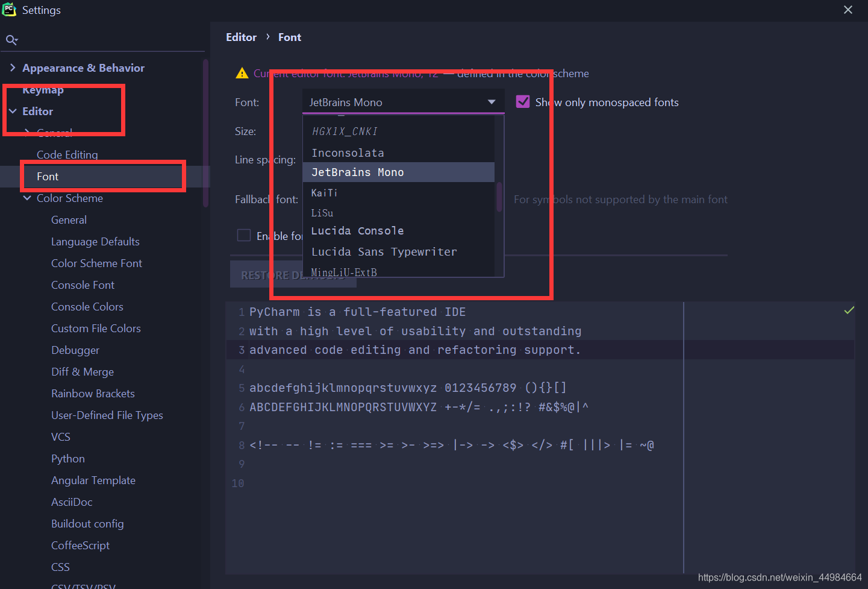Click Editor in the breadcrumb
This screenshot has width=868, height=589.
[241, 37]
